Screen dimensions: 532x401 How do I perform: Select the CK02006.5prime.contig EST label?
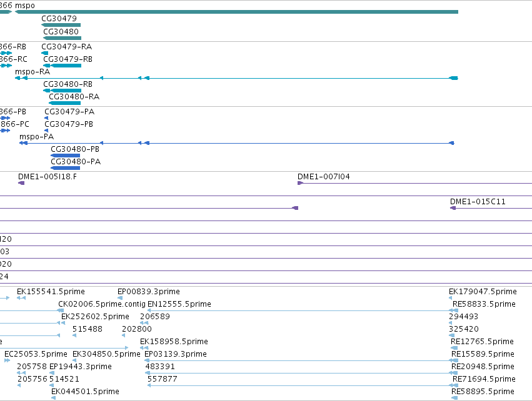(x=102, y=304)
